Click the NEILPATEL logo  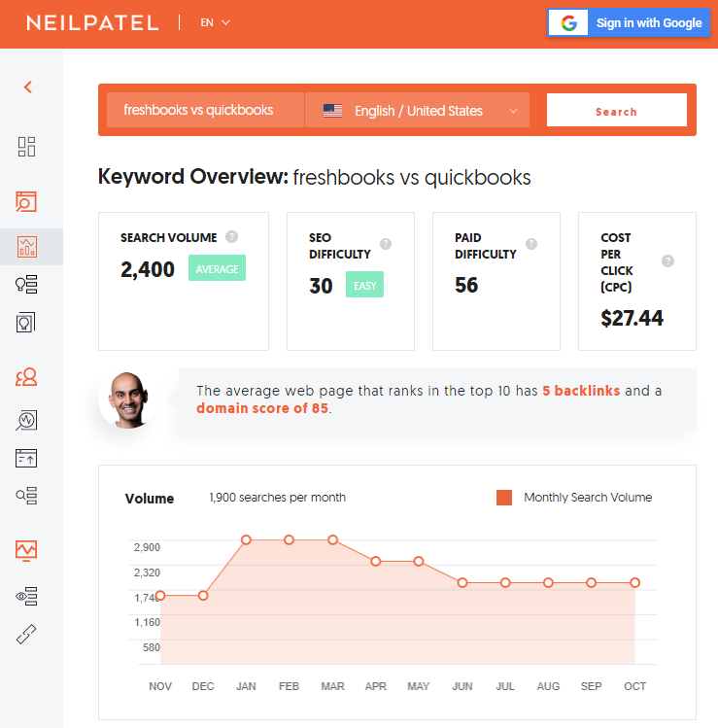point(92,22)
